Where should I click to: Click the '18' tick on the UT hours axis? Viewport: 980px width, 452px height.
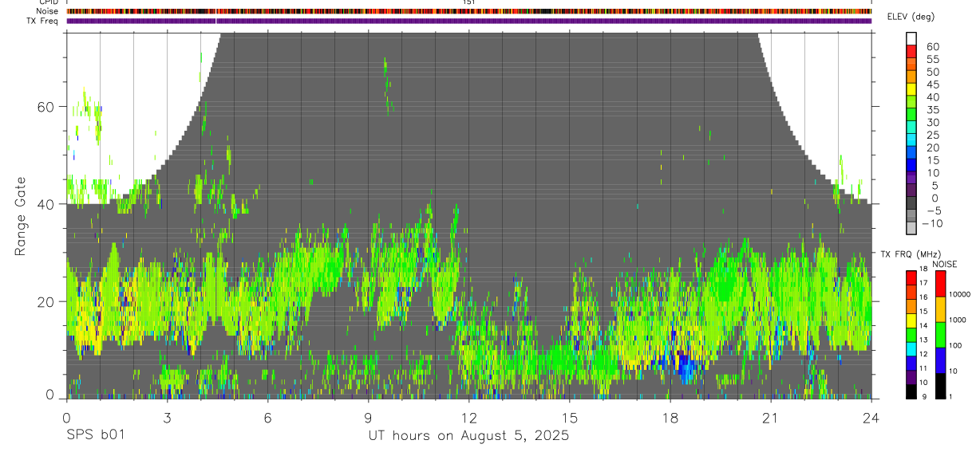(x=670, y=417)
